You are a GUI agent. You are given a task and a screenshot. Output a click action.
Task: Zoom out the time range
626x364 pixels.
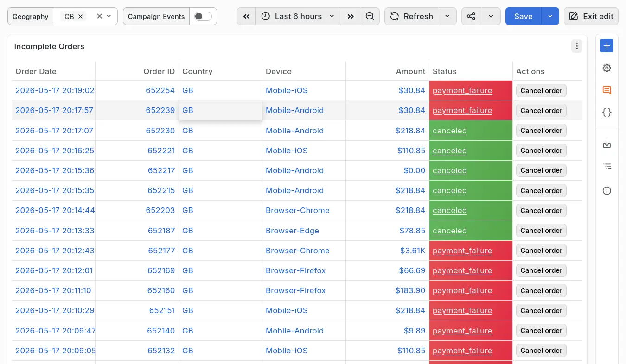point(370,16)
